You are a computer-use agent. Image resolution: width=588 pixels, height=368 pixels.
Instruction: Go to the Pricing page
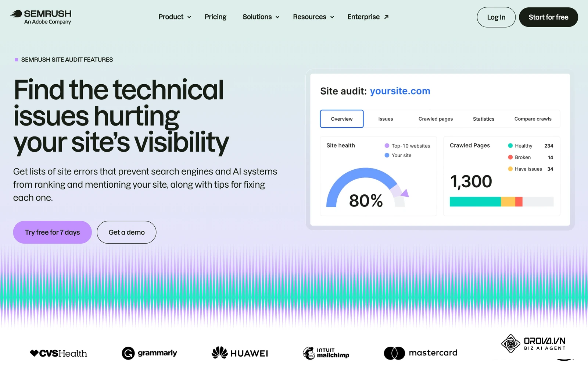(215, 17)
